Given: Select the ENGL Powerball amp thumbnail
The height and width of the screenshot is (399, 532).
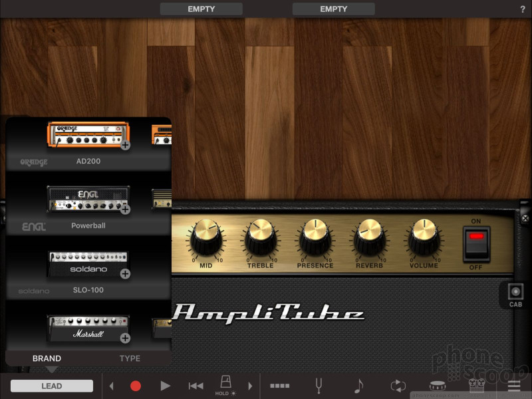Looking at the screenshot, I should pos(88,199).
